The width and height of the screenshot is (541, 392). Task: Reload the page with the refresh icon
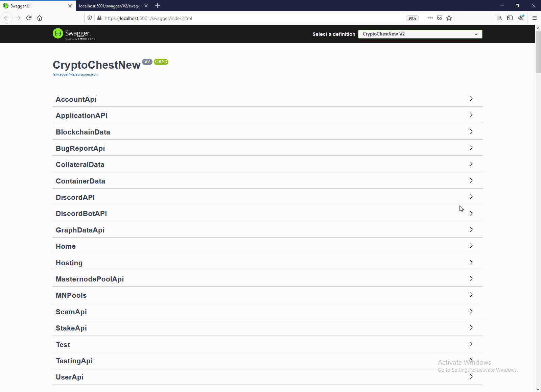(x=29, y=18)
